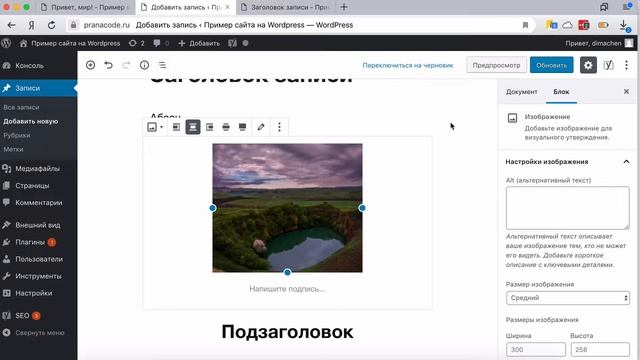Open a new browser tab
Viewport: 640px width, 360px height.
(344, 7)
